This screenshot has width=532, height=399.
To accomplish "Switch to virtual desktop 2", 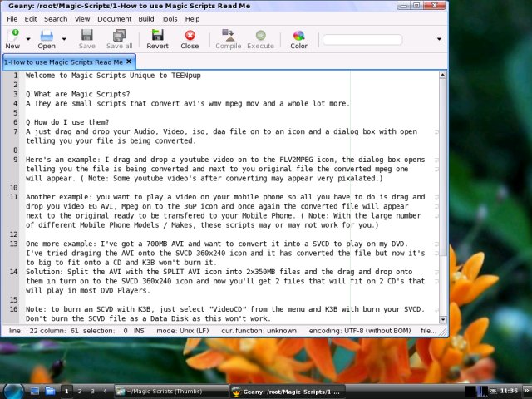I will [x=80, y=392].
